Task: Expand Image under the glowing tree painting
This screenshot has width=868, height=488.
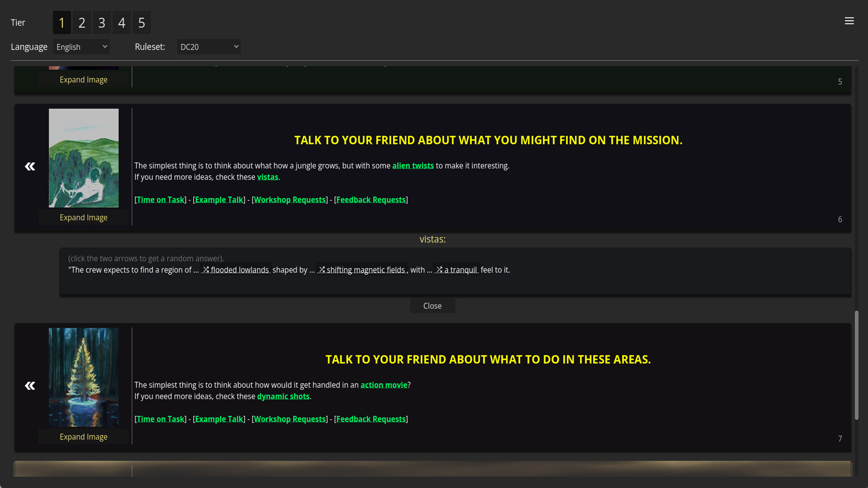Action: (x=84, y=436)
